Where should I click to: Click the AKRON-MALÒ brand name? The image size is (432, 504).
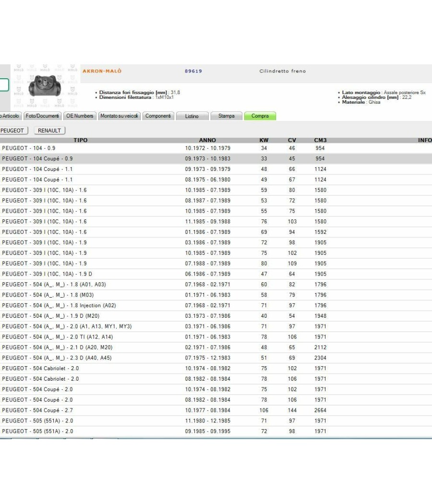102,71
